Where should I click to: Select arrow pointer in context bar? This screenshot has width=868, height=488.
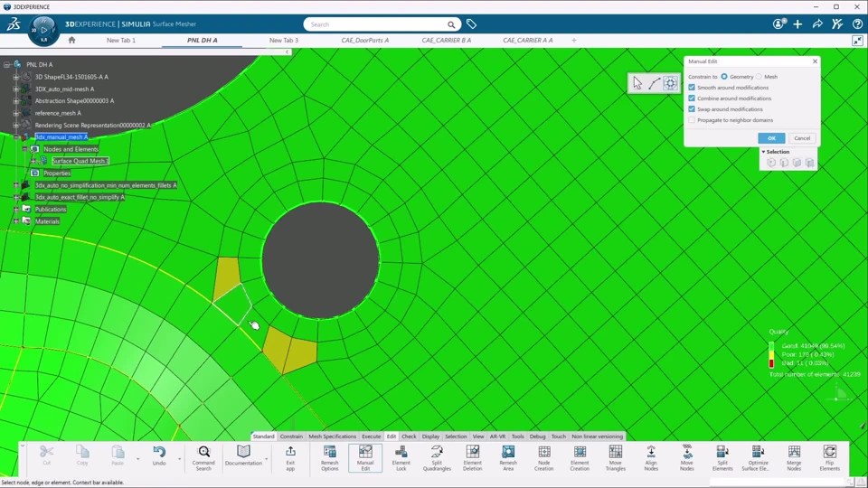[637, 83]
